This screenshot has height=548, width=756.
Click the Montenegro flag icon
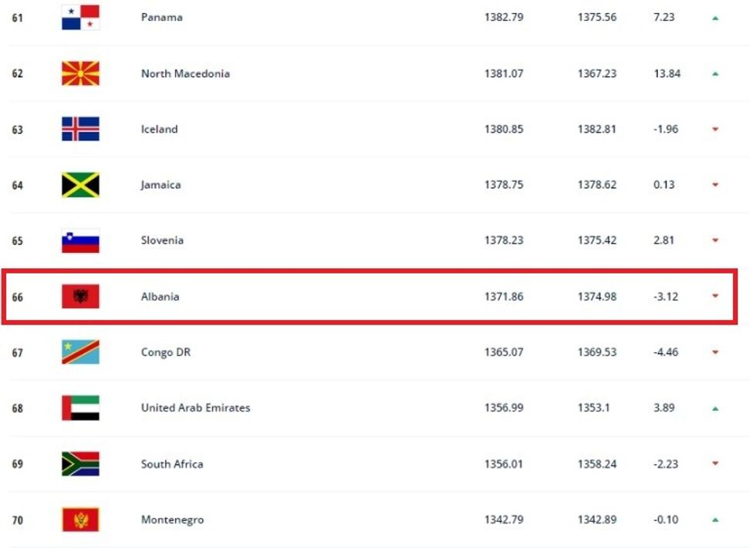click(x=80, y=519)
